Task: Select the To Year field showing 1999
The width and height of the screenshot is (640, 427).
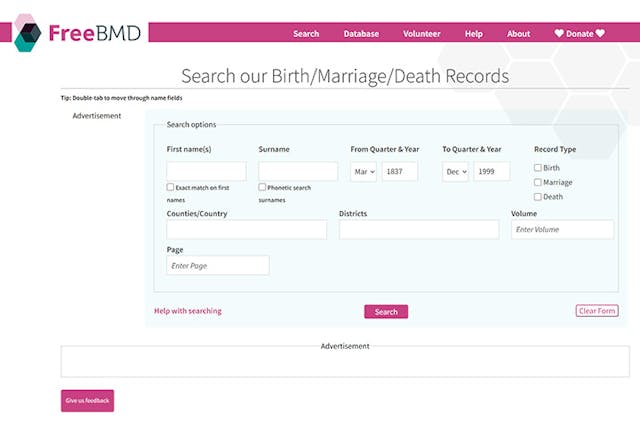Action: pyautogui.click(x=492, y=171)
